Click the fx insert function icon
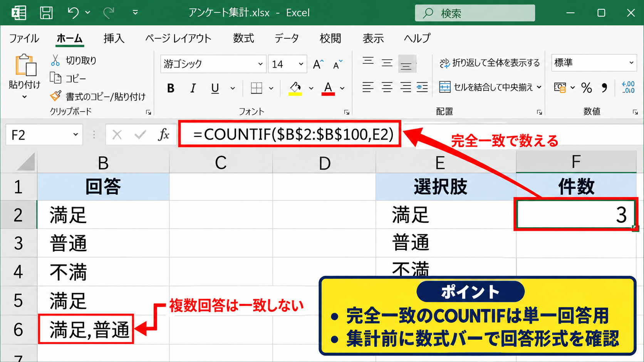The height and width of the screenshot is (362, 644). tap(164, 135)
